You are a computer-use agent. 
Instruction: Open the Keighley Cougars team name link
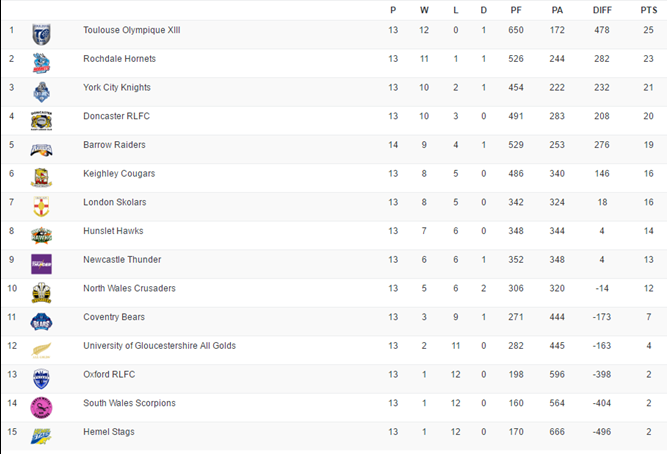click(x=119, y=174)
